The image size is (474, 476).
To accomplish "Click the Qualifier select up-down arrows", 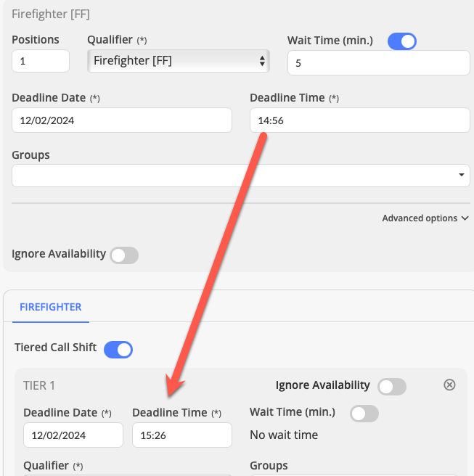I will click(x=262, y=61).
